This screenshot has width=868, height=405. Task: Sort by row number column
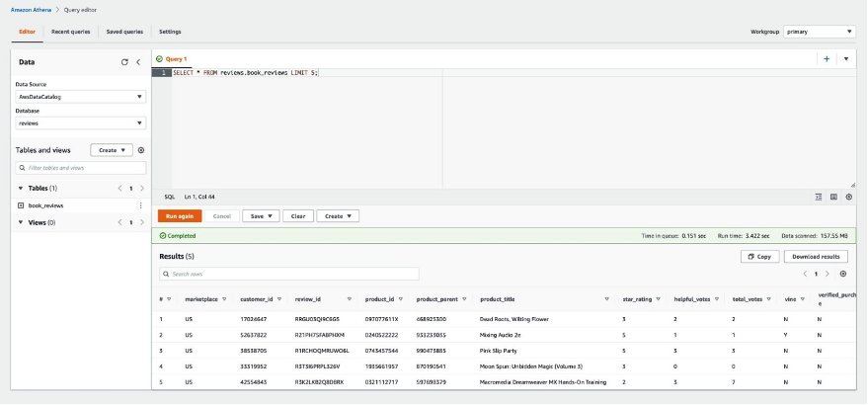point(169,299)
